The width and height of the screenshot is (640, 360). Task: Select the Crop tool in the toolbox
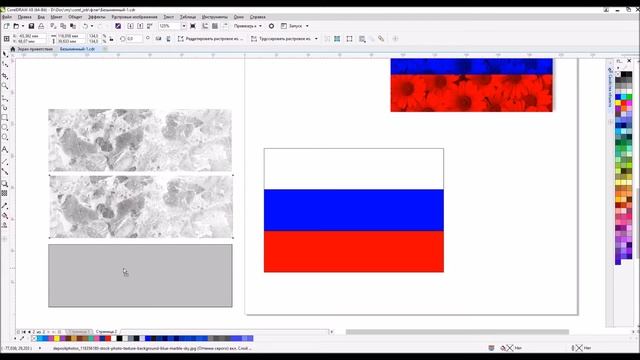[5, 76]
